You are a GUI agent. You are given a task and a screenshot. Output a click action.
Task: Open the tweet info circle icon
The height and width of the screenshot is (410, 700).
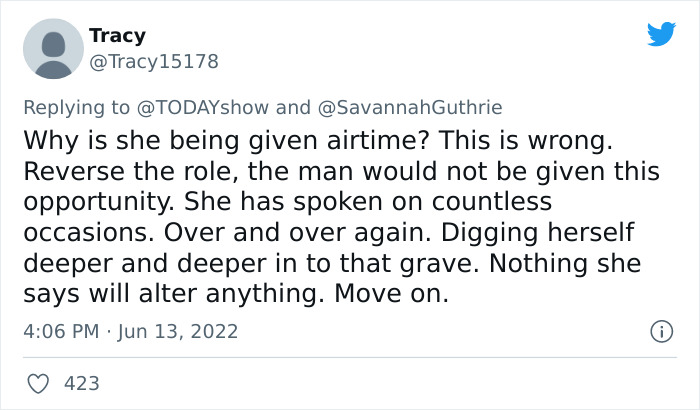(x=659, y=330)
